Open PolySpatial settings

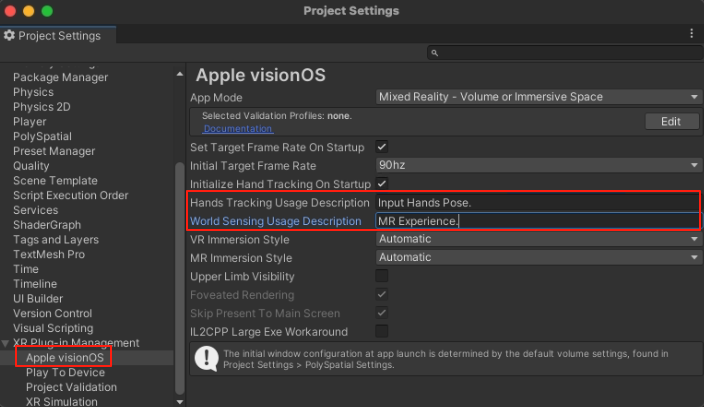coord(42,137)
